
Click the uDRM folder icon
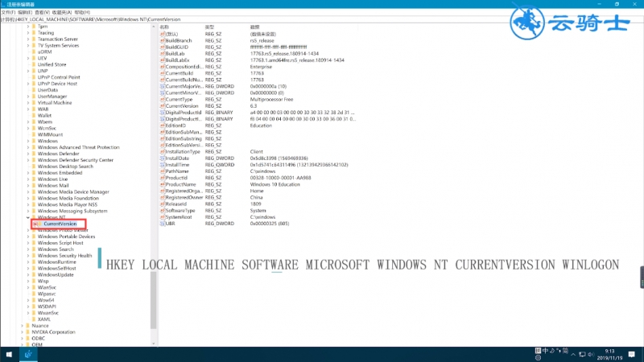pos(34,51)
